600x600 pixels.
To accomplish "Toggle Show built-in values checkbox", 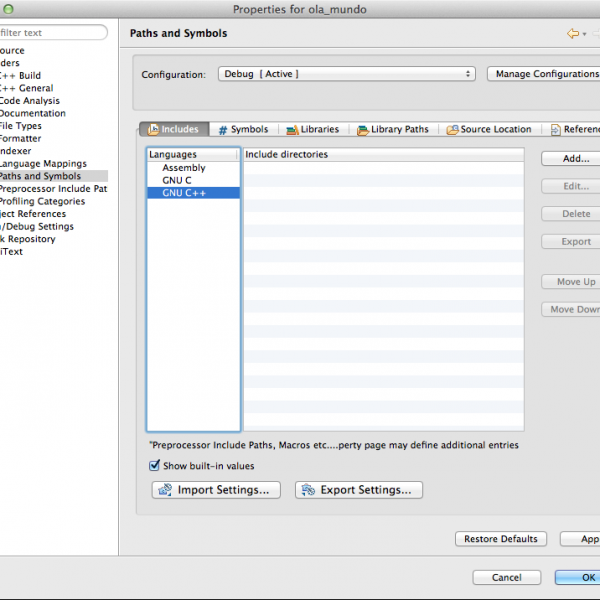I will tap(154, 465).
